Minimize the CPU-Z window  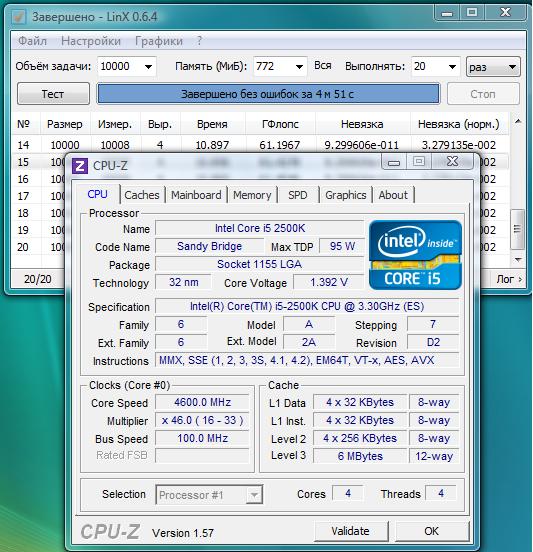click(394, 162)
